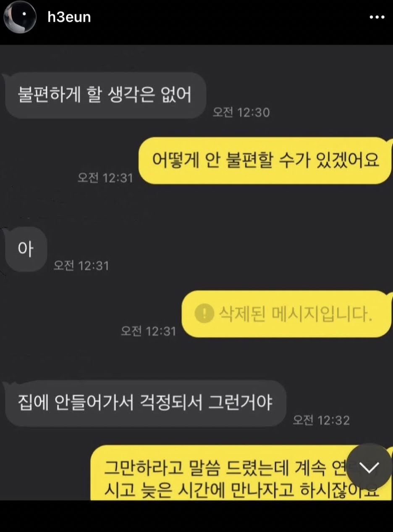Tap the 오전 12:31 timestamp beside '아'
Image resolution: width=393 pixels, height=532 pixels.
81,265
